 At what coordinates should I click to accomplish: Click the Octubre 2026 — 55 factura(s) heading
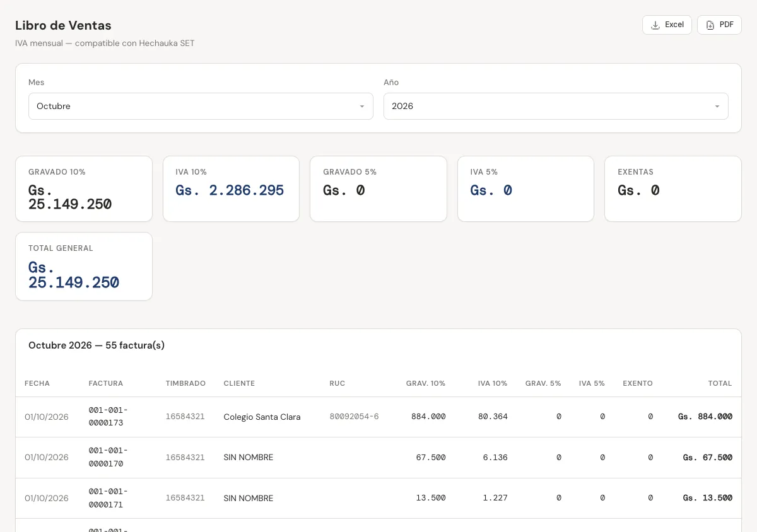97,345
